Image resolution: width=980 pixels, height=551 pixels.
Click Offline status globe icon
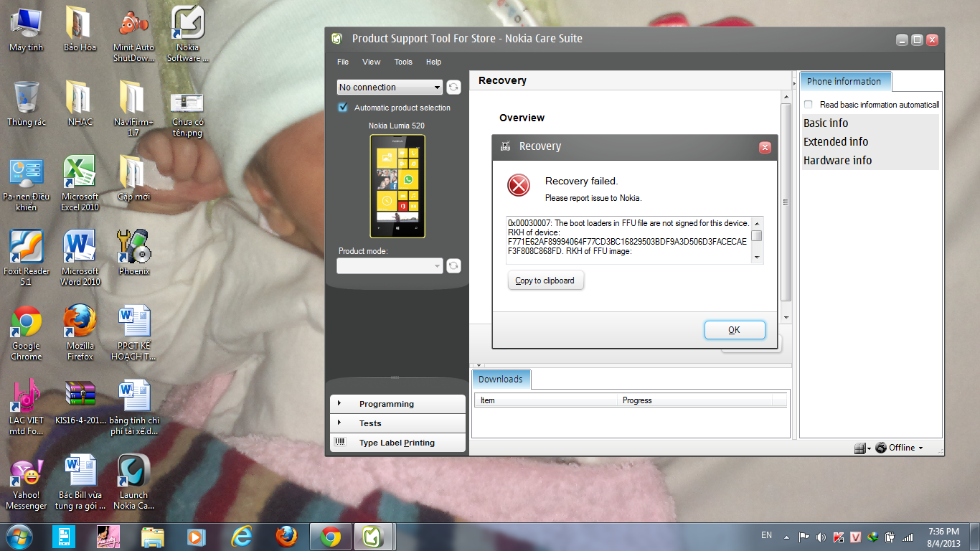pyautogui.click(x=881, y=448)
